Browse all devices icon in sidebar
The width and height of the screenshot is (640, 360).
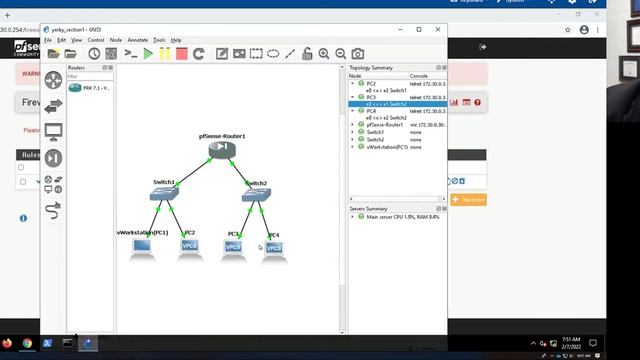53,184
